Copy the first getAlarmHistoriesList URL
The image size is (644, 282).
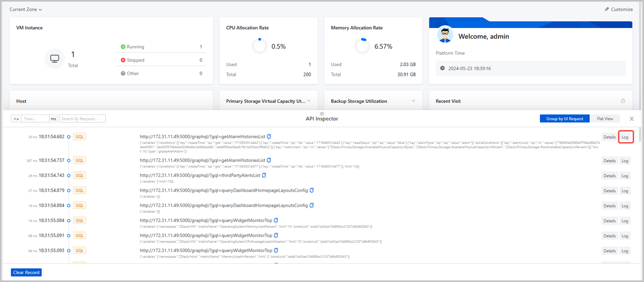(269, 136)
